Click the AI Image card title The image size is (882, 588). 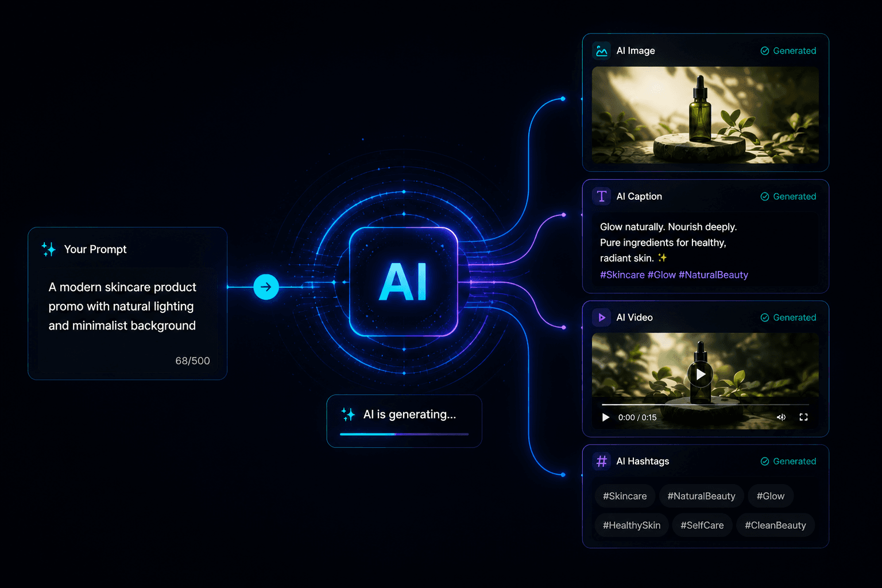point(636,51)
